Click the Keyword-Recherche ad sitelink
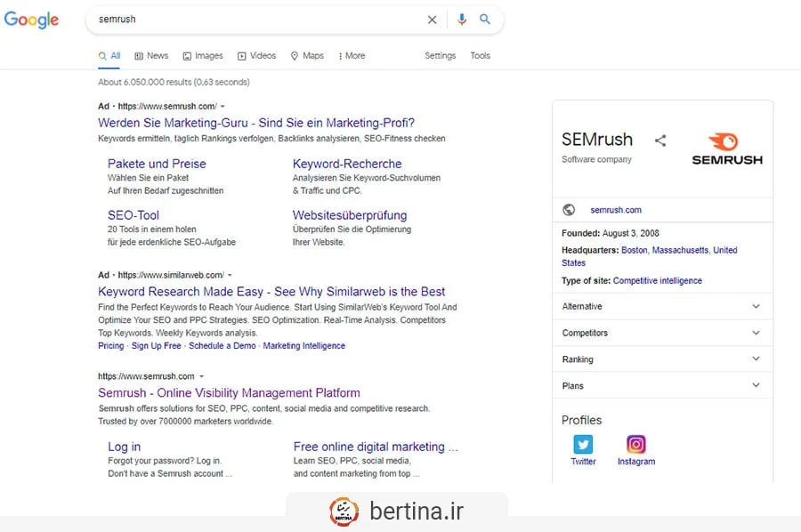 [347, 164]
